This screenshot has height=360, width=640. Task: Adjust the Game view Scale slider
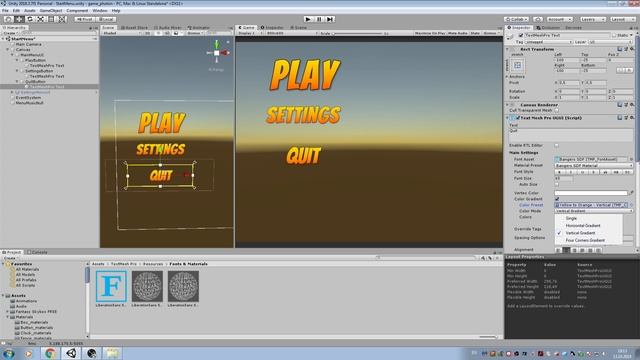coord(359,33)
